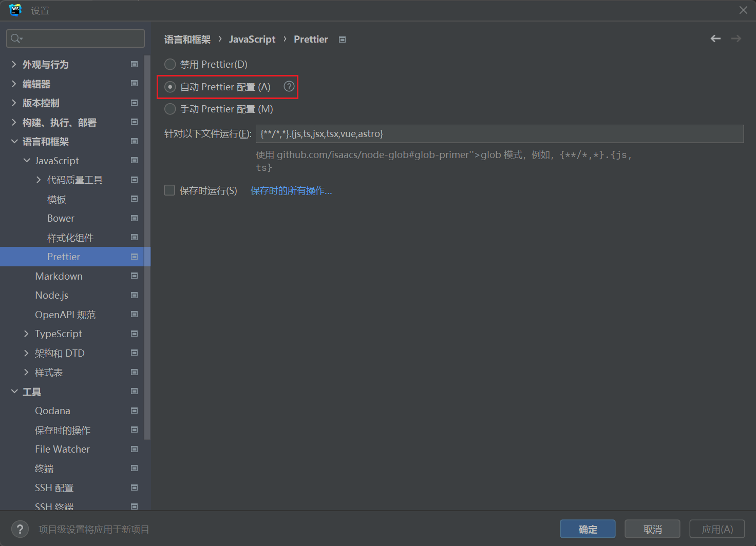Open Qodana settings page
The image size is (756, 546).
[x=52, y=411]
